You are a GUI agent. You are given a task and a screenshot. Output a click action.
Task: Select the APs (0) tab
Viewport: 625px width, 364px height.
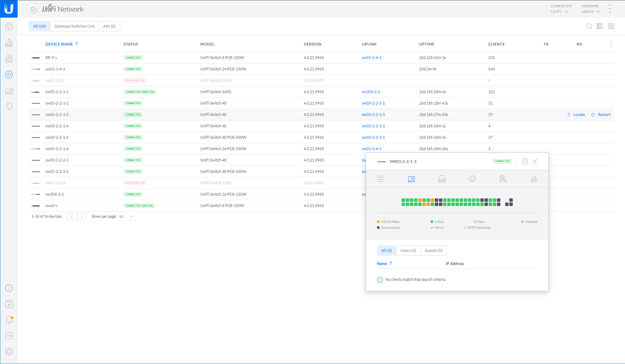coord(109,26)
